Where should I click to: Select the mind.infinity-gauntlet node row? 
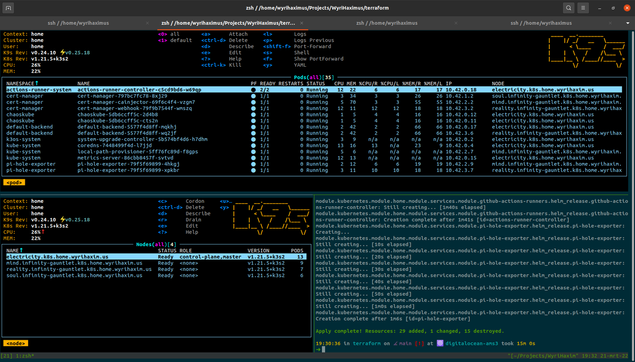(x=156, y=263)
